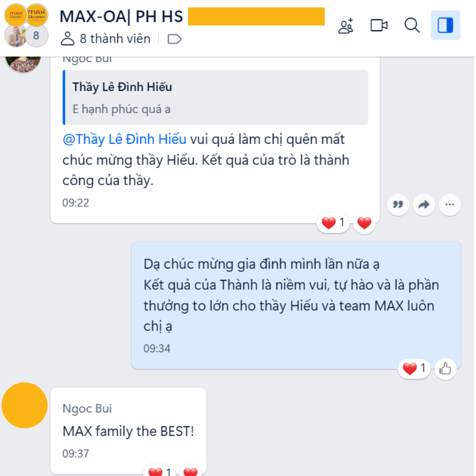The width and height of the screenshot is (476, 476).
Task: Open the 8 thành viên member list
Action: (x=106, y=39)
